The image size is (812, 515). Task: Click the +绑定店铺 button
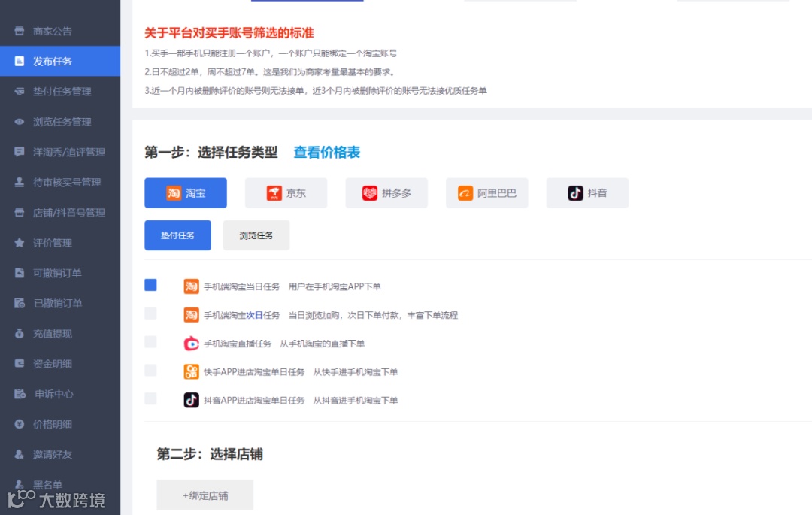click(205, 495)
